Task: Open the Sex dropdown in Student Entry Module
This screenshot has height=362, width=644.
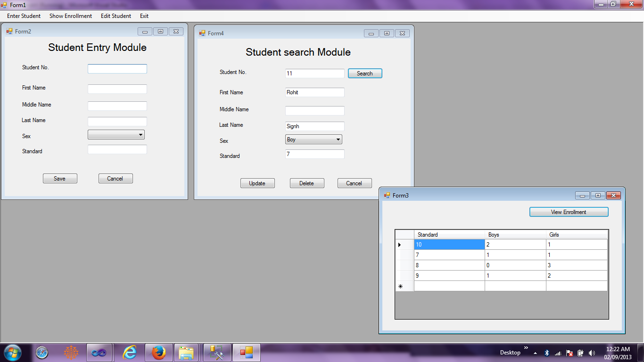Action: click(140, 134)
